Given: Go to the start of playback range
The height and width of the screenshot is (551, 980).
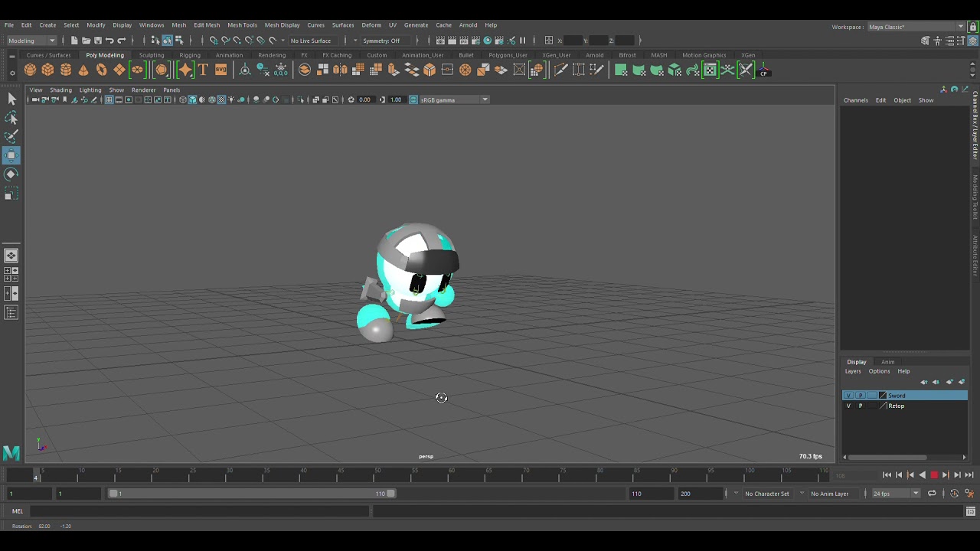Looking at the screenshot, I should (887, 475).
